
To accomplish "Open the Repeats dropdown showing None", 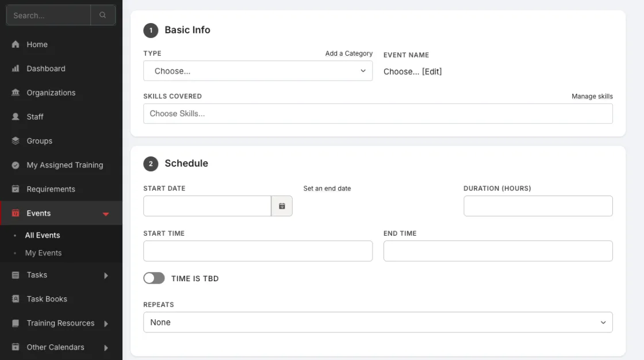I will click(378, 322).
